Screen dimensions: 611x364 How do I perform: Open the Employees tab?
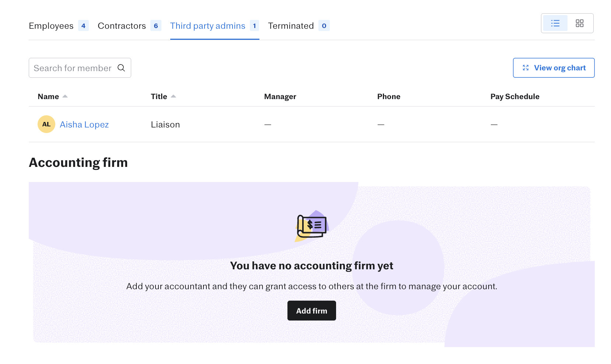[51, 26]
